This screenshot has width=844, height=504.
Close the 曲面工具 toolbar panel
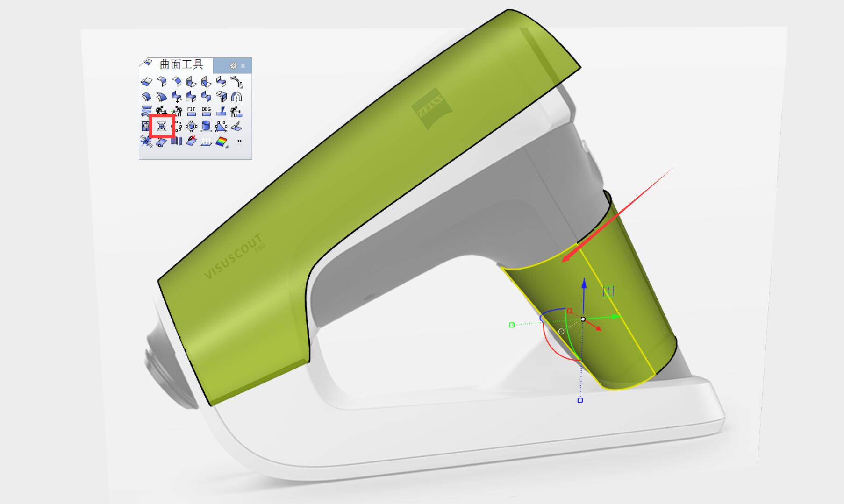coord(243,66)
